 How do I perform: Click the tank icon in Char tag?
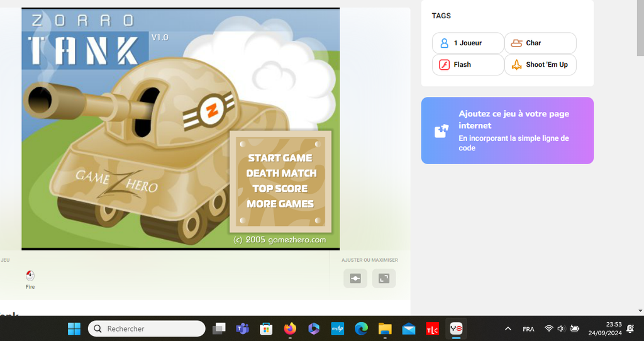(x=516, y=43)
